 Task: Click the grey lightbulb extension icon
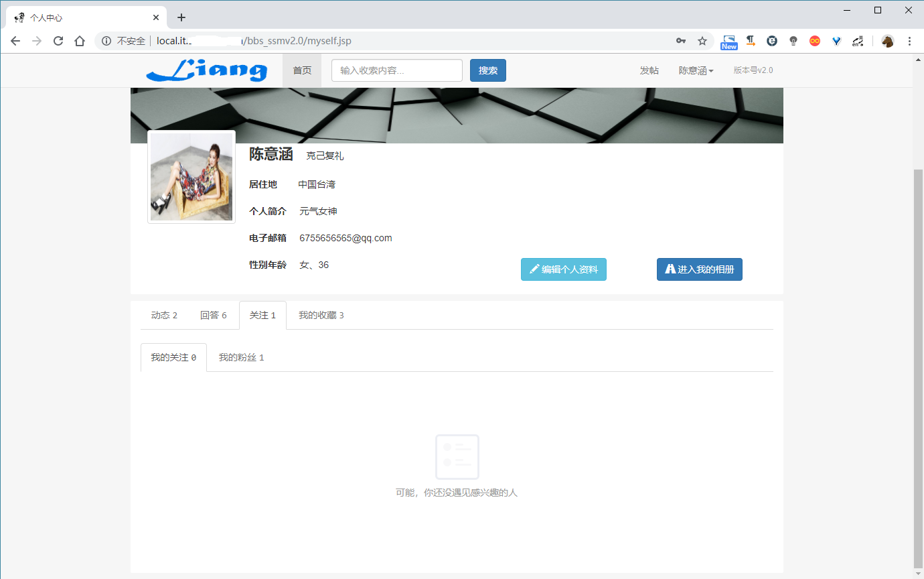[x=793, y=41]
